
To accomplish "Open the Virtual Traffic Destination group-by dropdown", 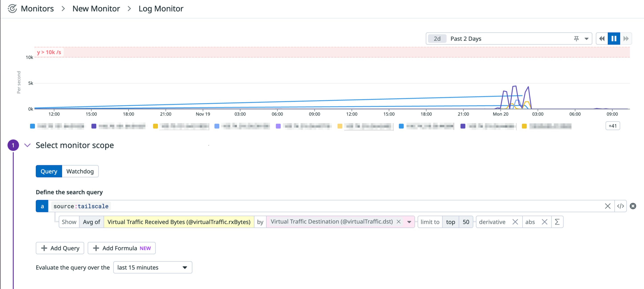I will coord(409,222).
